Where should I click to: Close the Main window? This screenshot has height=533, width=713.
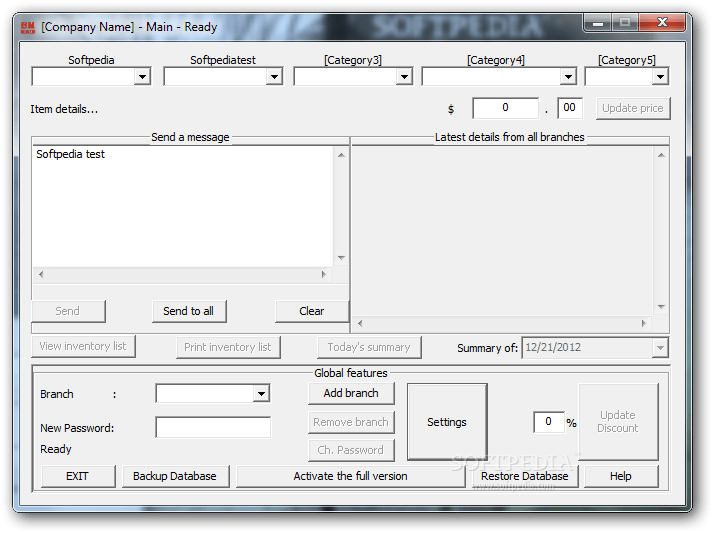(x=663, y=22)
